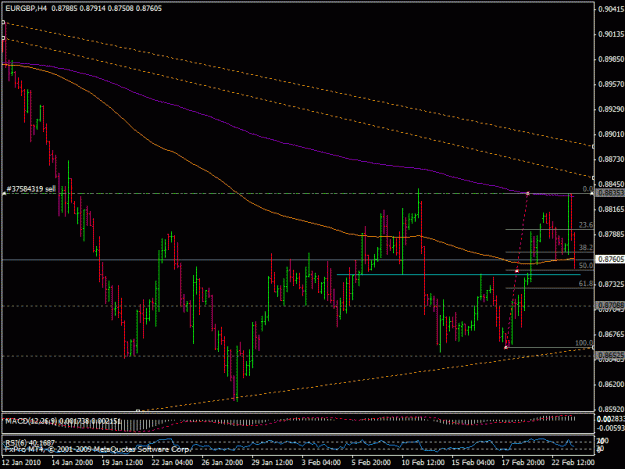Click the 0.89010 price axis label
The width and height of the screenshot is (625, 469).
(611, 134)
